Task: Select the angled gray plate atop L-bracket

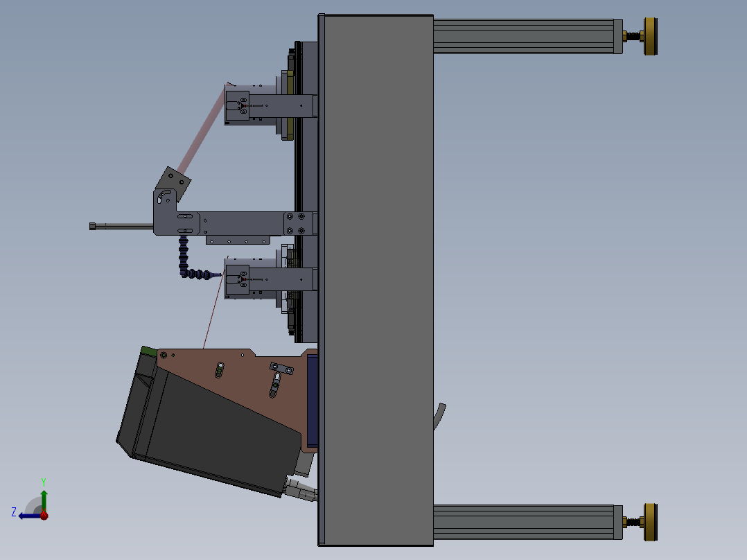Action: (173, 184)
